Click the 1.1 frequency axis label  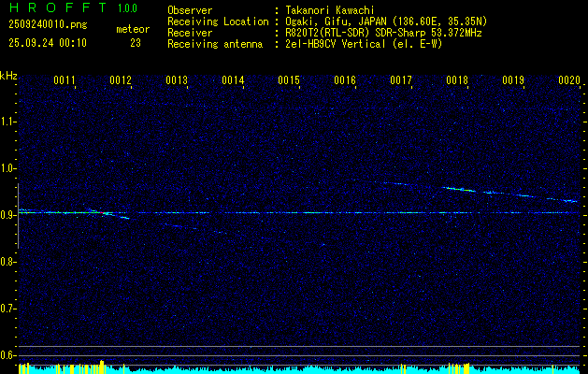click(7, 122)
